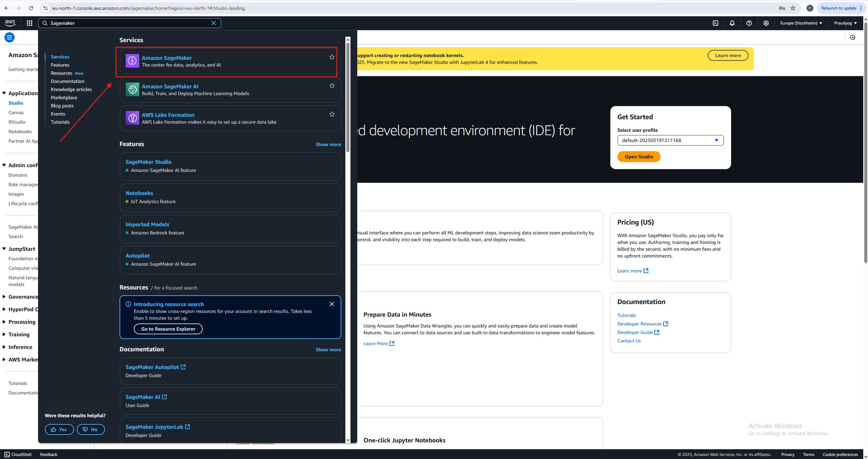Toggle favorite star for AWS Lake Formation
The image size is (868, 459).
332,114
